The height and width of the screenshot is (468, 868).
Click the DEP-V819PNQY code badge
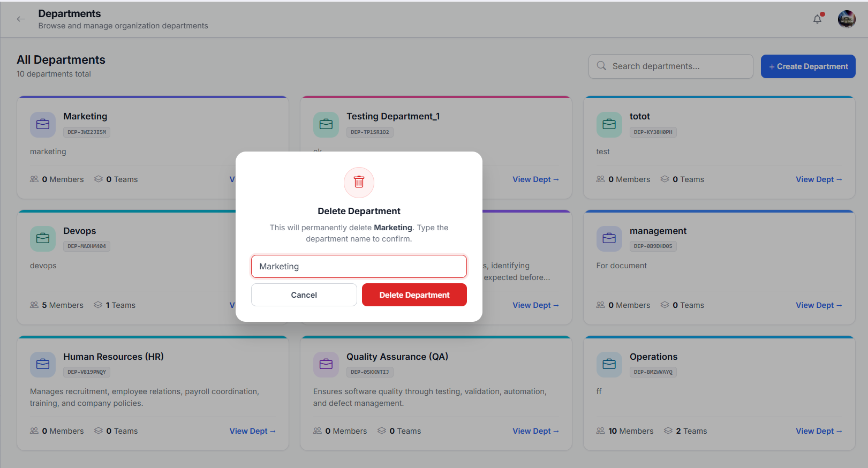point(87,372)
